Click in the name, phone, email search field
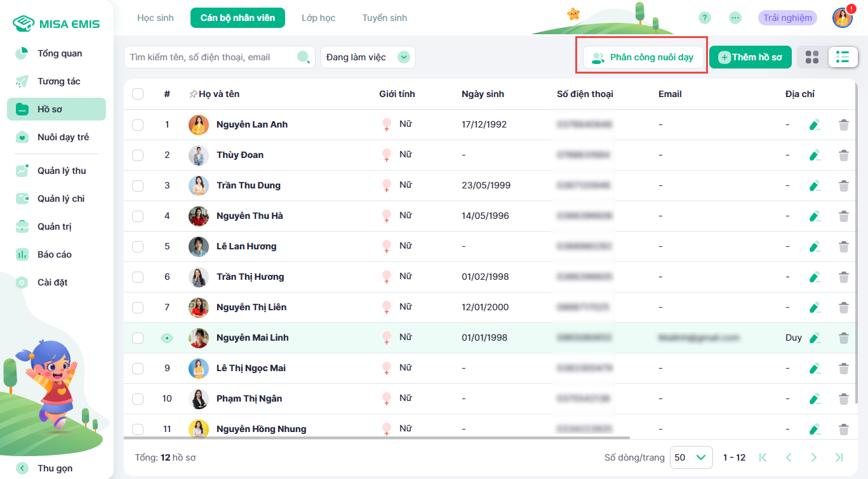The height and width of the screenshot is (479, 868). [210, 57]
